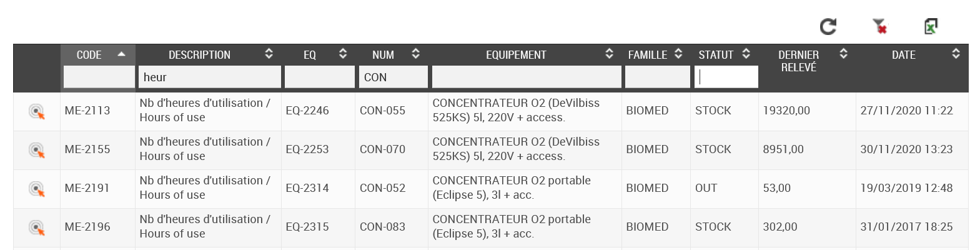Click the refresh table icon
The image size is (980, 250).
click(x=828, y=26)
